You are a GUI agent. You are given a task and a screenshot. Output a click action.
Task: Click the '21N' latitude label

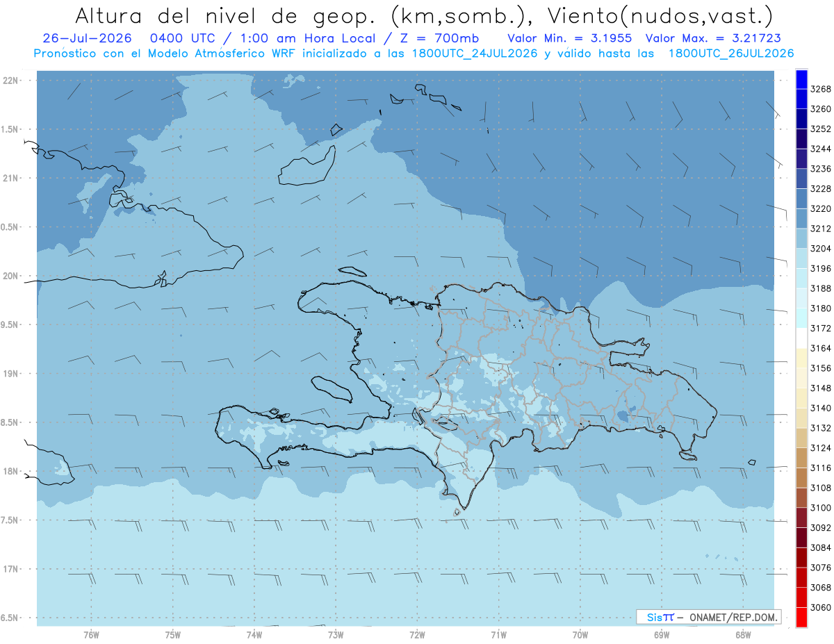(x=10, y=178)
